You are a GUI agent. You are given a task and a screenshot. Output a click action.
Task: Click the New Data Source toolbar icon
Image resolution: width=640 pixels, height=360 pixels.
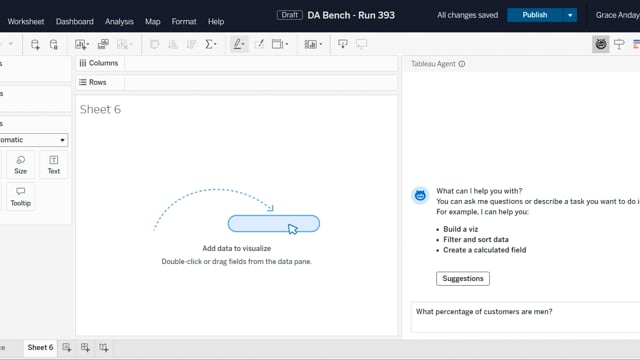[35, 44]
